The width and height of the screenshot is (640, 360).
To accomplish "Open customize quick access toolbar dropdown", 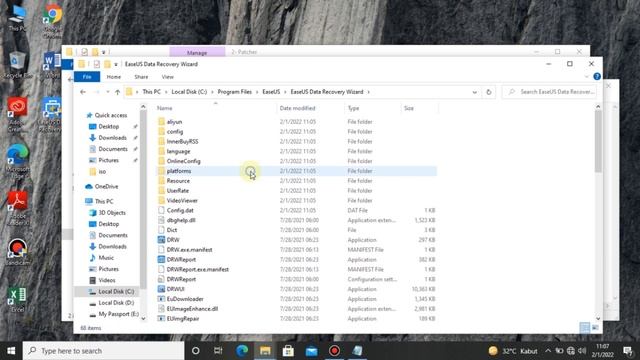I will [116, 64].
